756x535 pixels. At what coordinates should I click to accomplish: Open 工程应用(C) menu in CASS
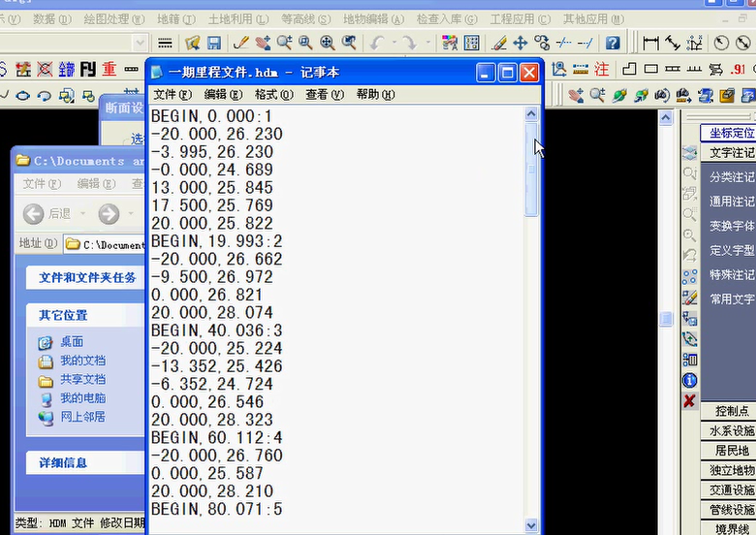[x=520, y=19]
